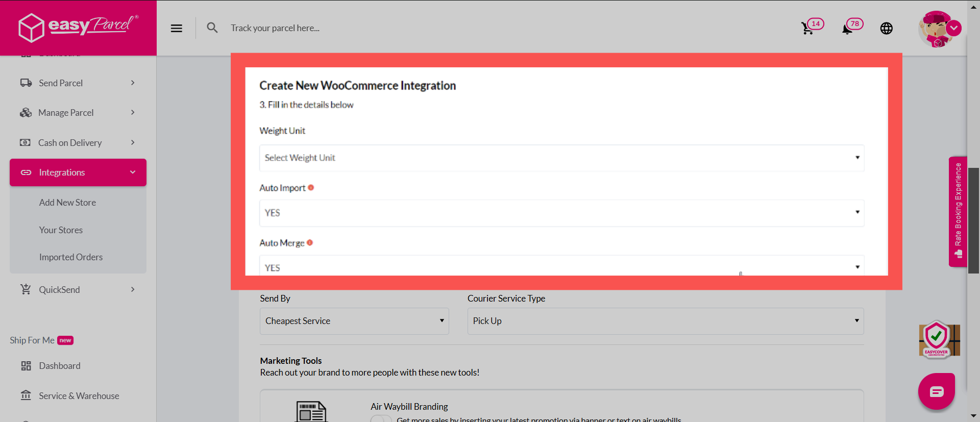Image resolution: width=980 pixels, height=422 pixels.
Task: Open the shopping cart with 14 items
Action: 812,27
